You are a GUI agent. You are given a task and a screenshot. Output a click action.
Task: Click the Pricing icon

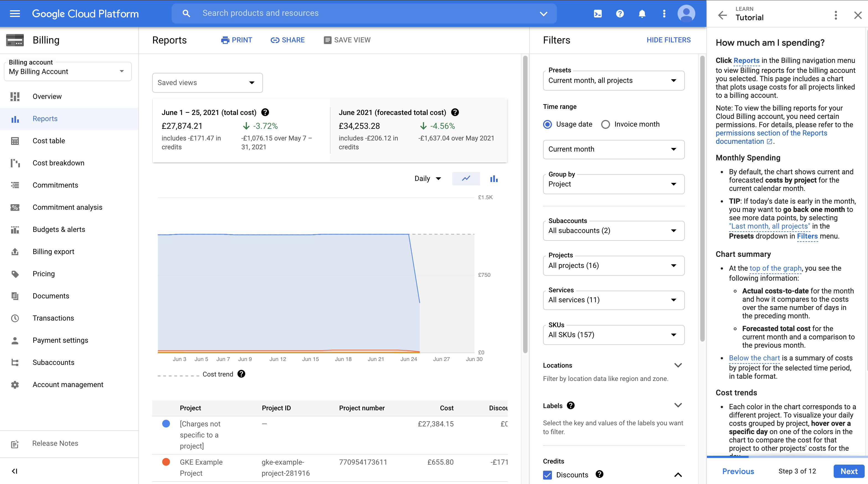[14, 274]
